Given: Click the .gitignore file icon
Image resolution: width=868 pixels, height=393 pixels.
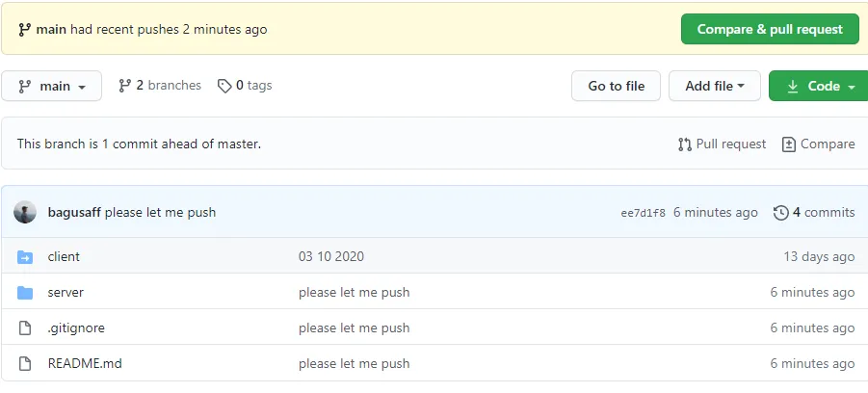Looking at the screenshot, I should point(25,328).
